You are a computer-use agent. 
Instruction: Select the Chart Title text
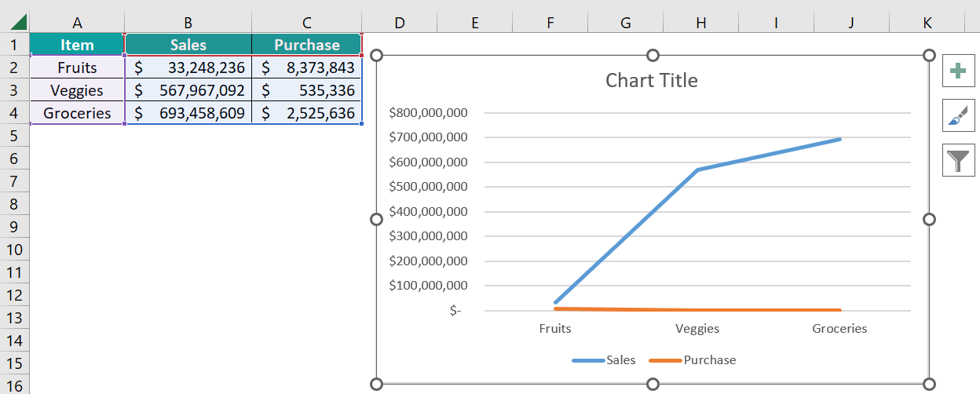point(651,80)
